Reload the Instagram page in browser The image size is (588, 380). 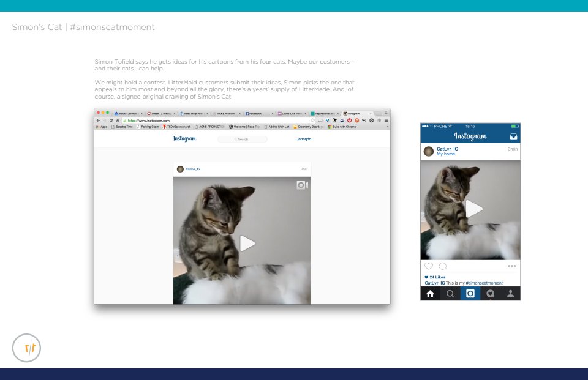tap(111, 121)
